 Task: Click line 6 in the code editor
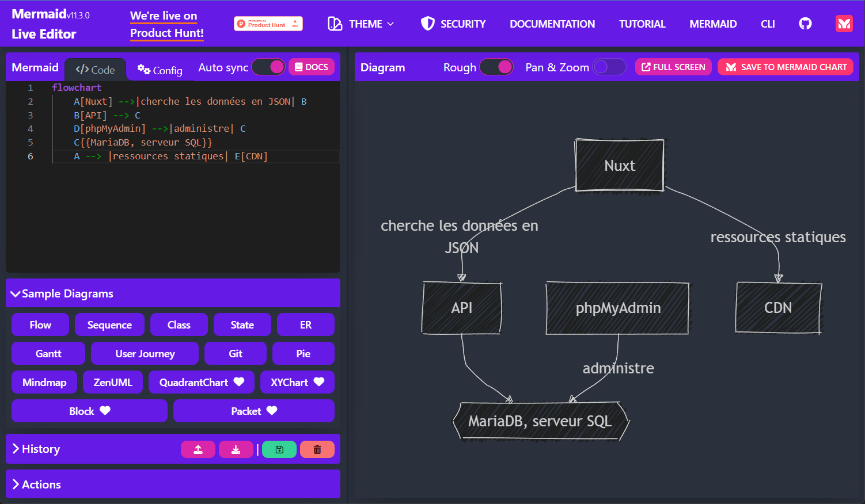pyautogui.click(x=195, y=156)
